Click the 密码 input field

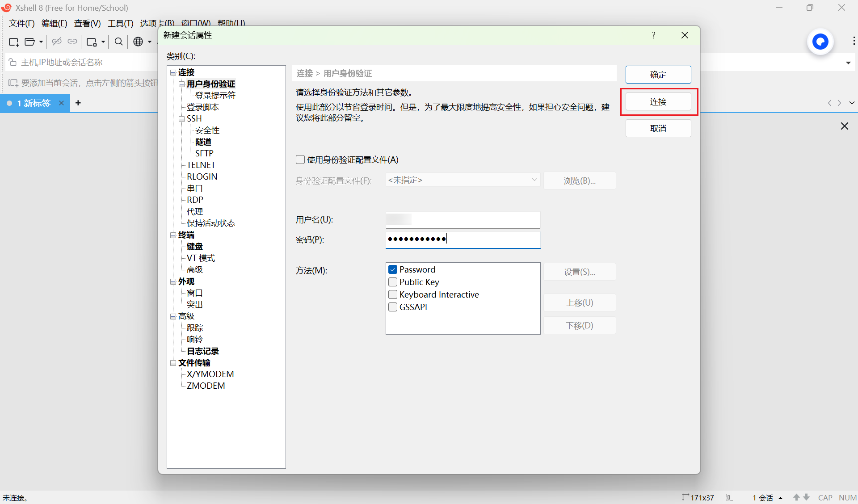point(463,239)
